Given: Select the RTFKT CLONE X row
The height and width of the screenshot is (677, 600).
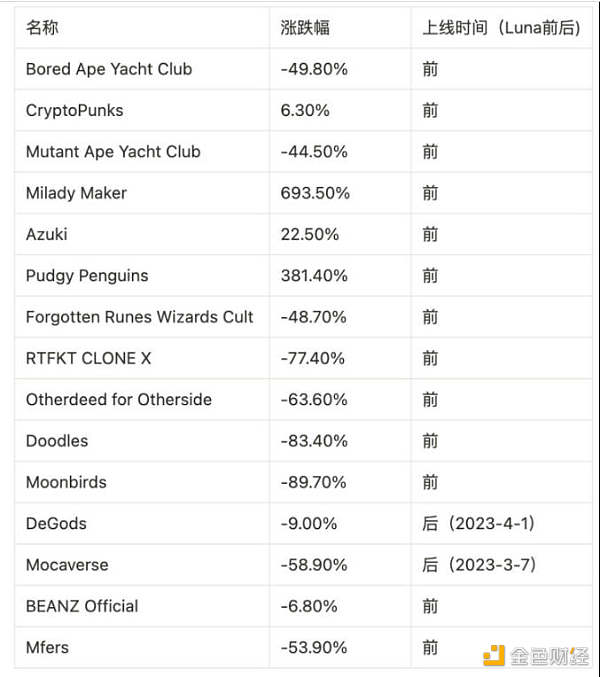Looking at the screenshot, I should pos(89,358).
